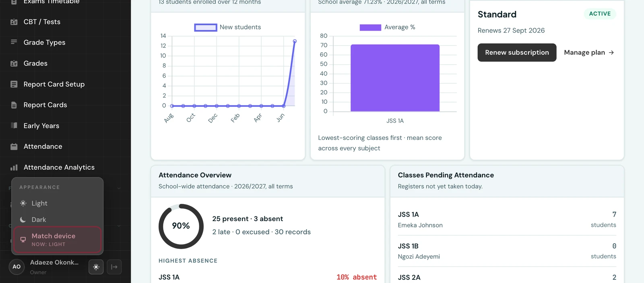Viewport: 644px width, 283px height.
Task: Click the Report Cards document icon
Action: pyautogui.click(x=14, y=105)
